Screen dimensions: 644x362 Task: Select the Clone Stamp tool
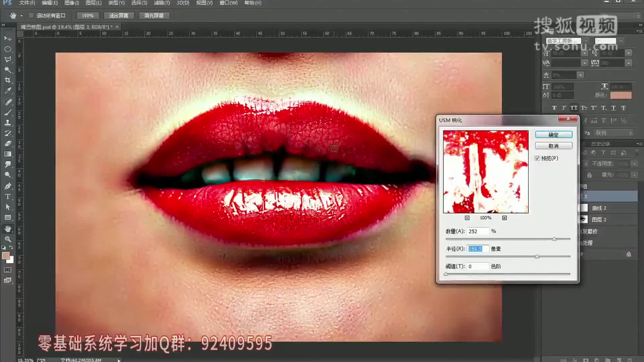point(8,123)
